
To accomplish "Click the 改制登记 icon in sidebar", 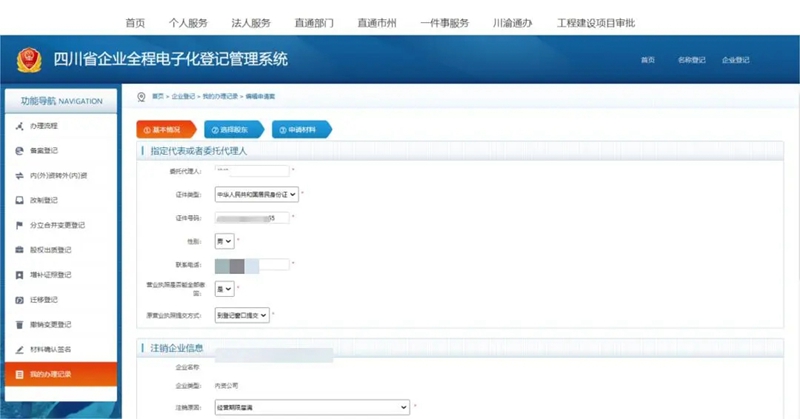I will 19,200.
